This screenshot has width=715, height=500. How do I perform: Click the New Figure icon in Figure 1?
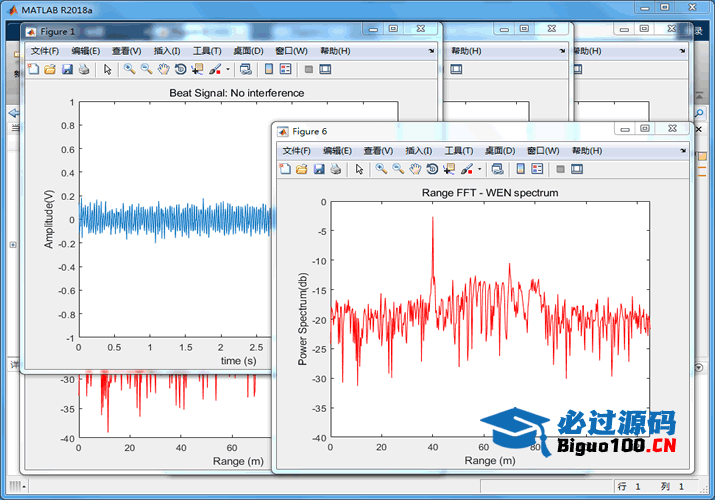(x=32, y=69)
